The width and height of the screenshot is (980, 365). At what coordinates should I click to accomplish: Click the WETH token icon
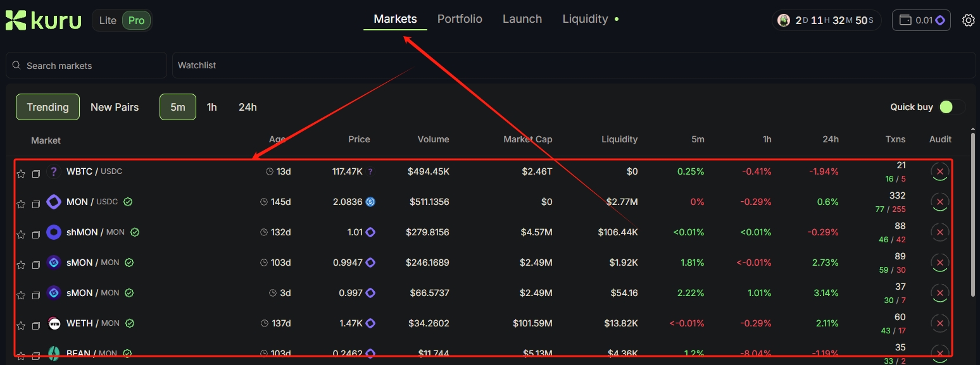54,323
